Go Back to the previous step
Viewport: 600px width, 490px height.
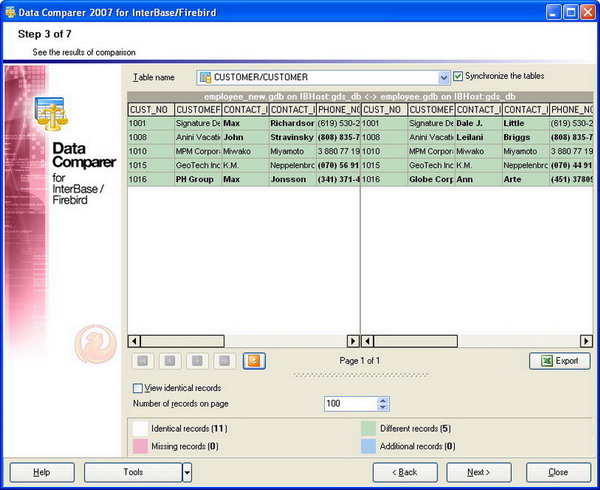405,472
